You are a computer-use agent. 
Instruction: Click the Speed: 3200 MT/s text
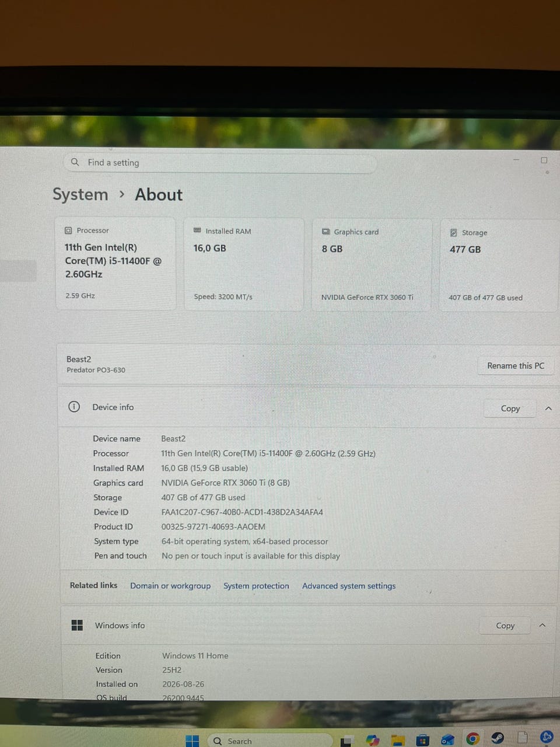pos(223,296)
